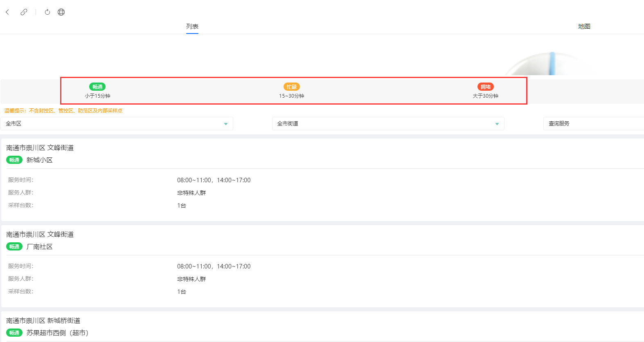Open in browser via globe icon
644x342 pixels.
click(61, 12)
